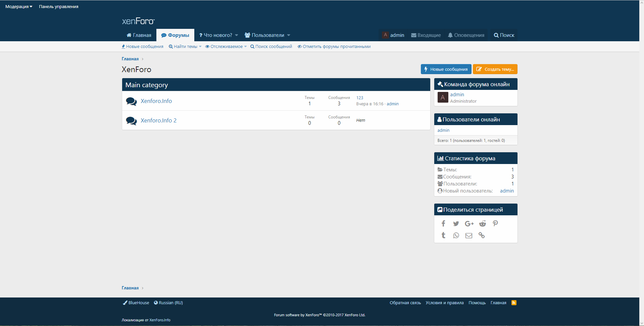Switch to the Главная navigation tab

[139, 35]
